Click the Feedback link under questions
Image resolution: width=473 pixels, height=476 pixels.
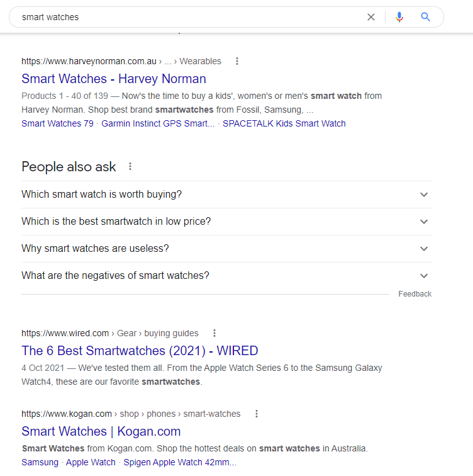click(415, 294)
